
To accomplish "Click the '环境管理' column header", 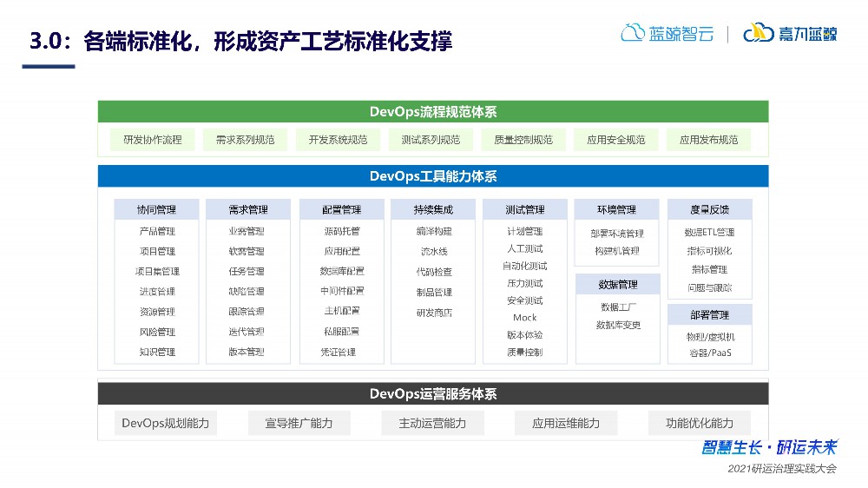I will (x=616, y=209).
